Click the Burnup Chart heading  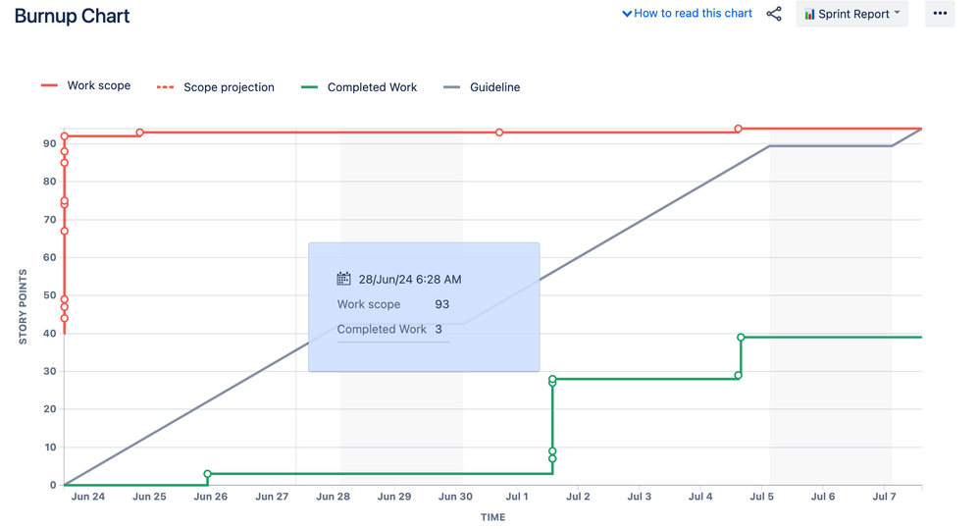point(72,16)
